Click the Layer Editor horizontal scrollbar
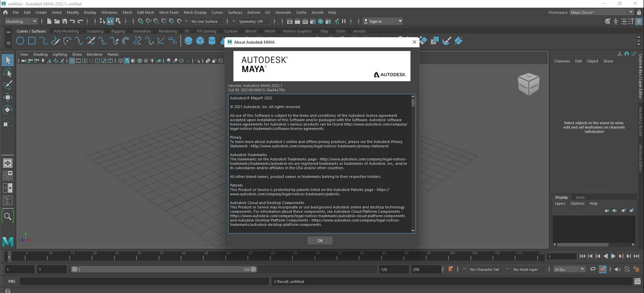This screenshot has width=644, height=293. click(583, 244)
